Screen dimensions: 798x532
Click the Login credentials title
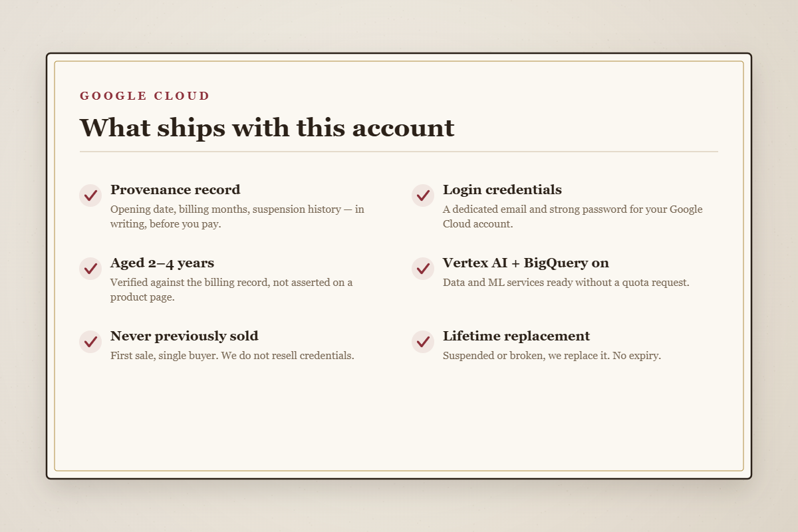502,190
